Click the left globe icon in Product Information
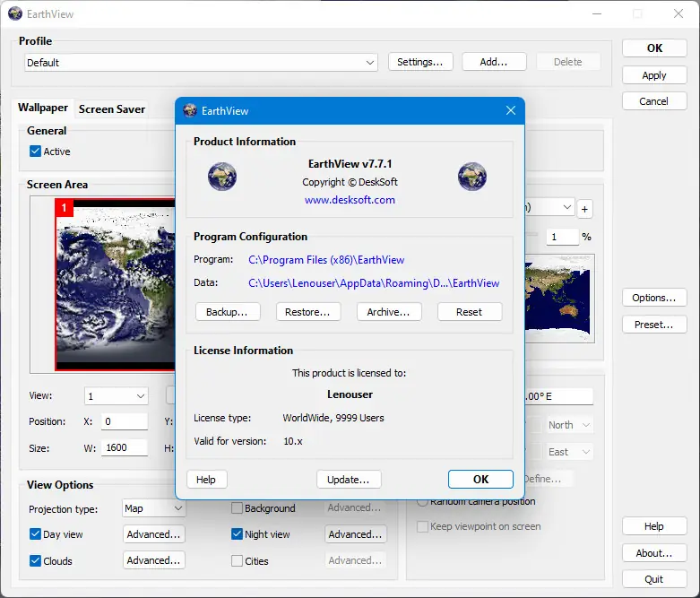This screenshot has width=700, height=598. point(221,177)
